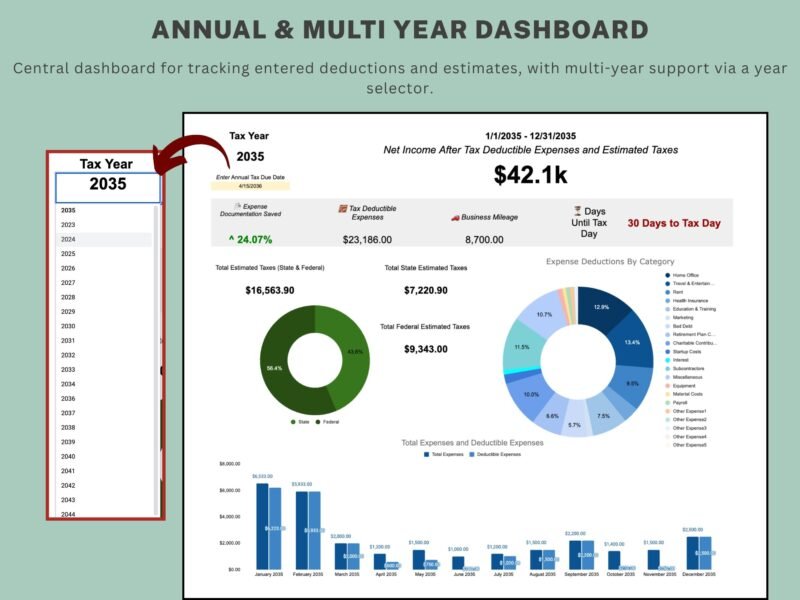The height and width of the screenshot is (600, 800).
Task: Click the Travel & Entertain legend dot
Action: (667, 284)
